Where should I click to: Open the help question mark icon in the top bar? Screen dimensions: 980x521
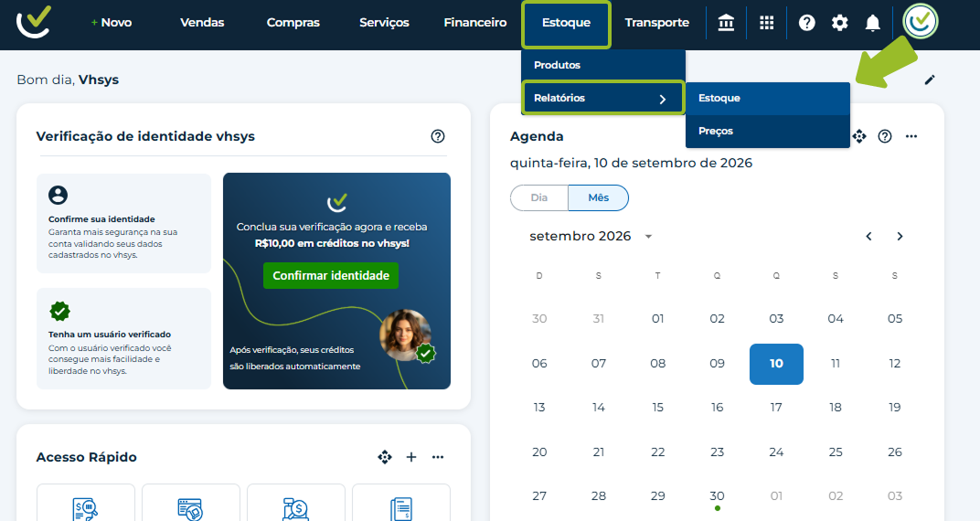(x=807, y=23)
